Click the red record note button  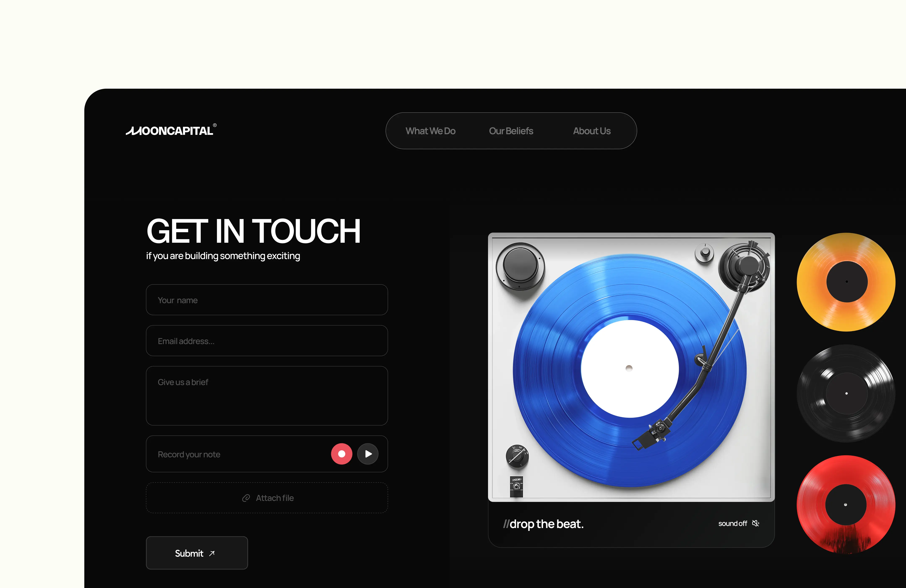tap(341, 454)
